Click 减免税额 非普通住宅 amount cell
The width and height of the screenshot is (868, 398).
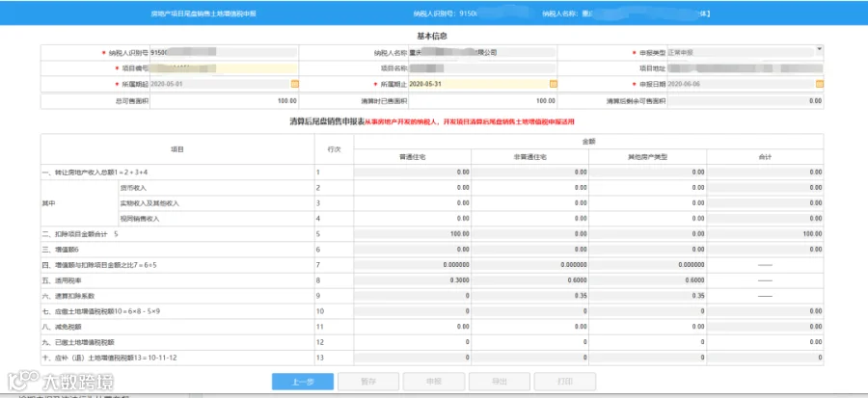[530, 328]
